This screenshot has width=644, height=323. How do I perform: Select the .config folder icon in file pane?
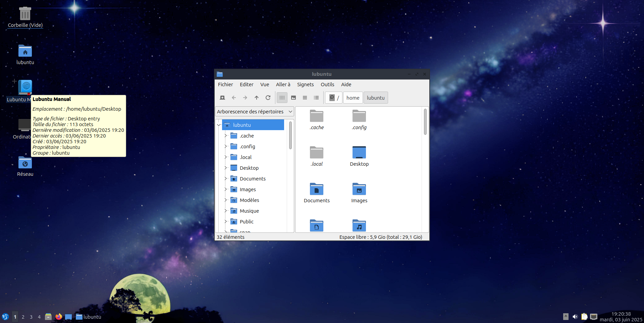[359, 116]
